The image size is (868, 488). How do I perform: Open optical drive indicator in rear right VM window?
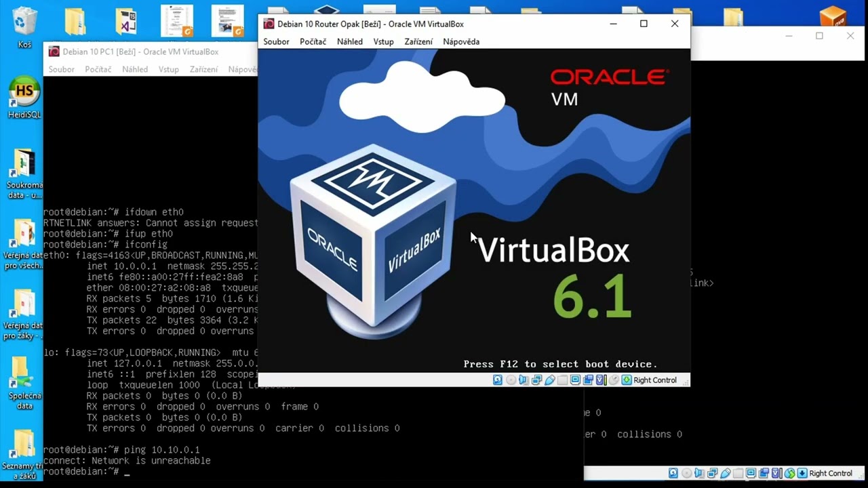click(x=686, y=473)
